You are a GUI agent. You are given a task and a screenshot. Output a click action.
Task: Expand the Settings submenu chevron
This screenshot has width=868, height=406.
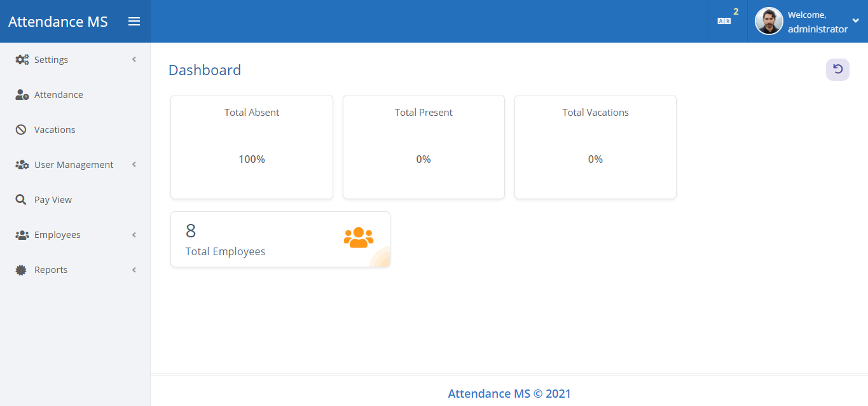(134, 60)
